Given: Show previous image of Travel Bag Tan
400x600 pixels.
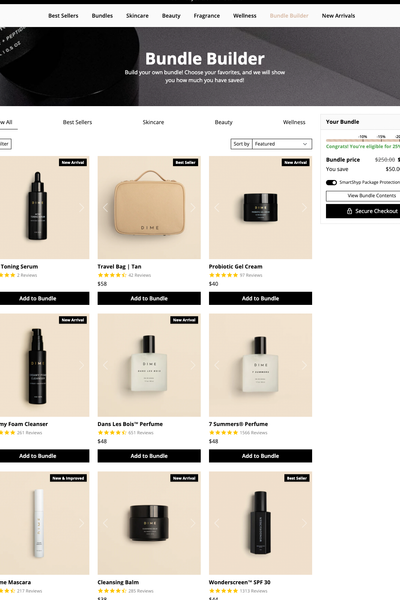Looking at the screenshot, I should pos(106,208).
